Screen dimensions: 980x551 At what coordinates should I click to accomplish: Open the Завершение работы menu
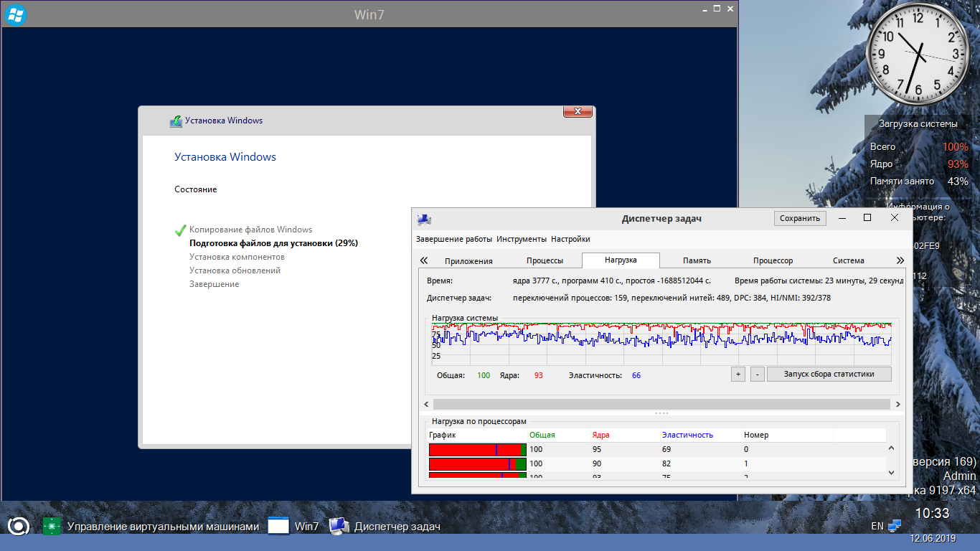454,239
